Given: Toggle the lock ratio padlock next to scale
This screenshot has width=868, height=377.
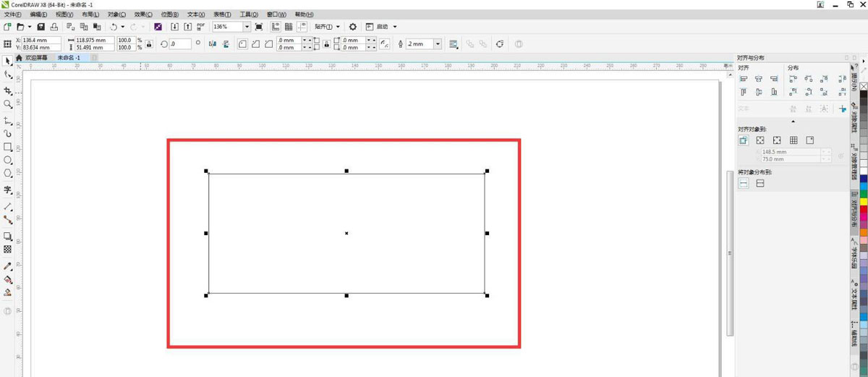Looking at the screenshot, I should tap(149, 44).
